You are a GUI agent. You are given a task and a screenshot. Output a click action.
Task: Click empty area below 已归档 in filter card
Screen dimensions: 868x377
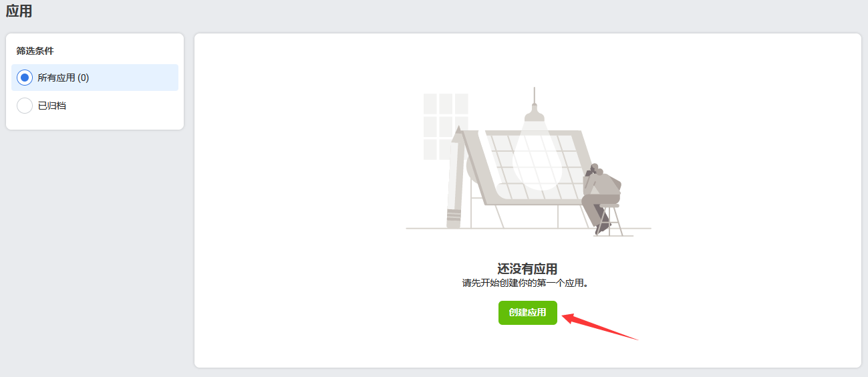95,123
